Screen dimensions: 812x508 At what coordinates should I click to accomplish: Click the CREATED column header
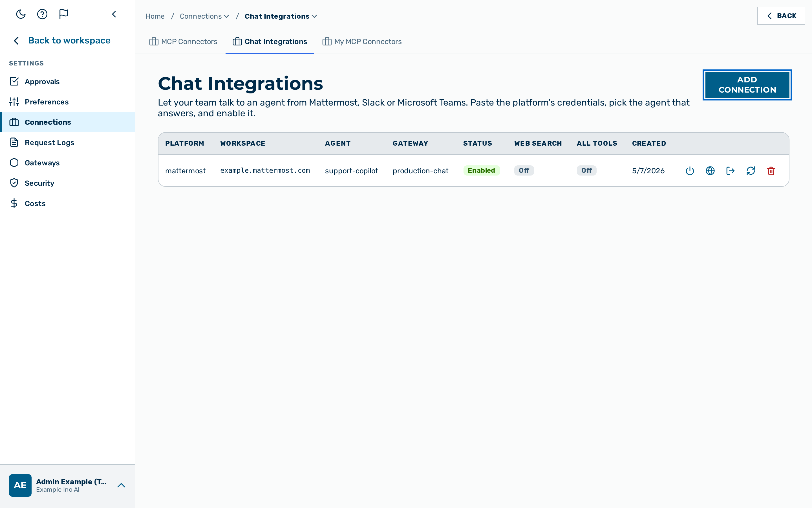click(x=649, y=143)
